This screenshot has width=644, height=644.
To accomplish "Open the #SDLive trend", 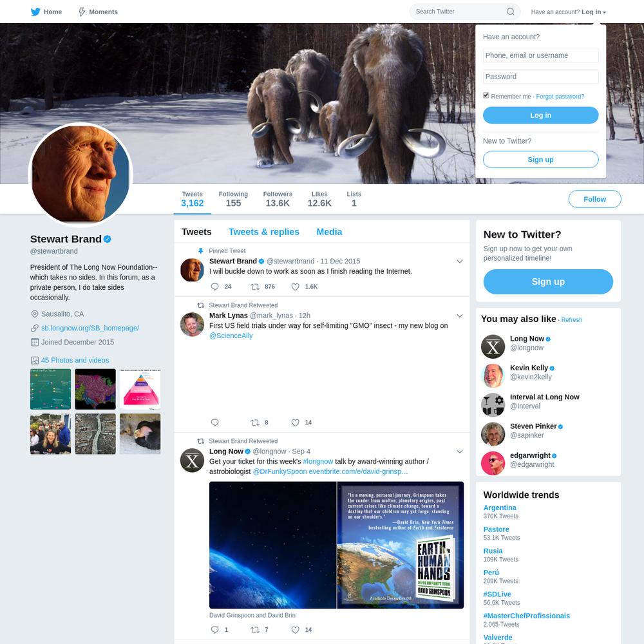I will point(497,594).
